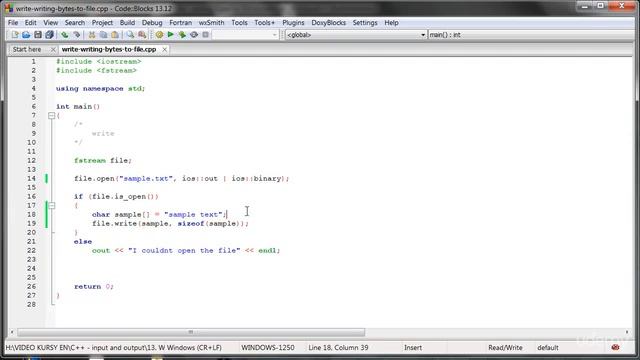Click line number 22 in the margin
The width and height of the screenshot is (640, 360).
(x=32, y=250)
